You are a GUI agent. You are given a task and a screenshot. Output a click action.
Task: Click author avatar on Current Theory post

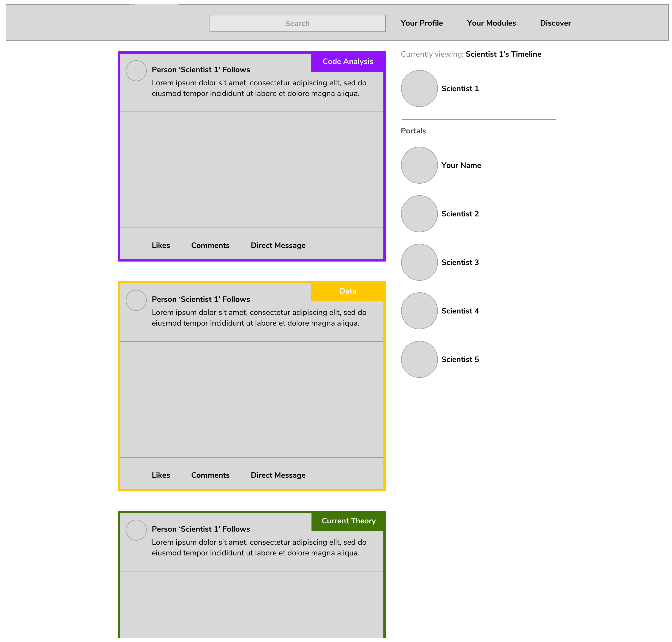136,530
